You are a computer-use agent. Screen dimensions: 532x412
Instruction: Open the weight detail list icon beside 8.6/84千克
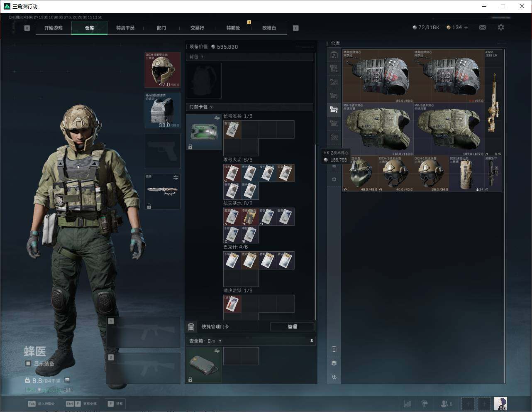point(67,380)
